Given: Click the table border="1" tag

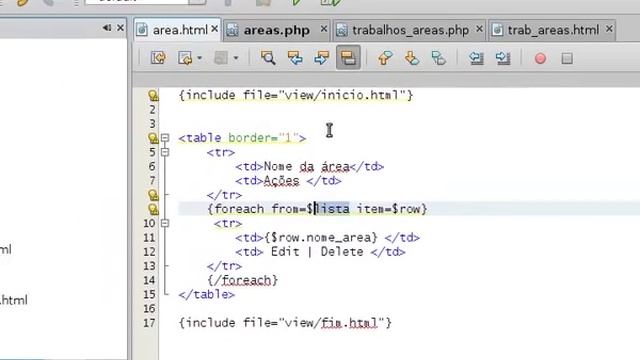Looking at the screenshot, I should coord(242,138).
